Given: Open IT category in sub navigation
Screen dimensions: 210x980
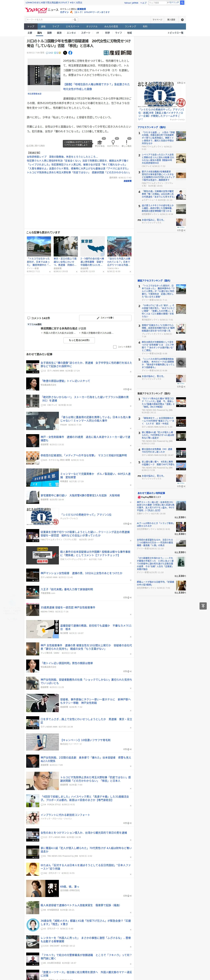Looking at the screenshot, I should [98, 33].
